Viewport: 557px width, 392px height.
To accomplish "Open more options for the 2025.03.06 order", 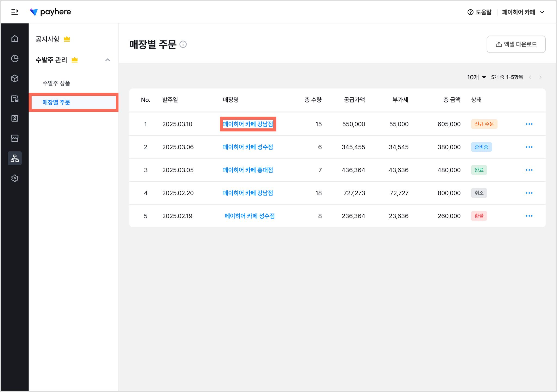I will tap(529, 147).
